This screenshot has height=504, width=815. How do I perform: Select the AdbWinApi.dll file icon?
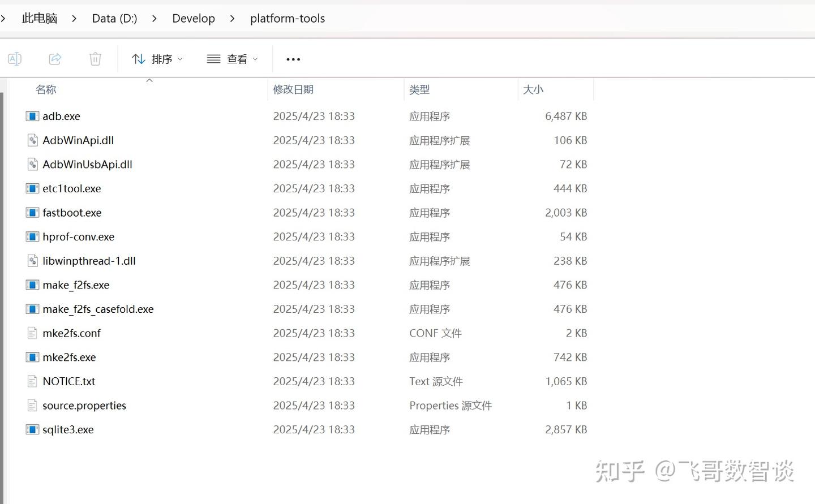click(x=32, y=140)
